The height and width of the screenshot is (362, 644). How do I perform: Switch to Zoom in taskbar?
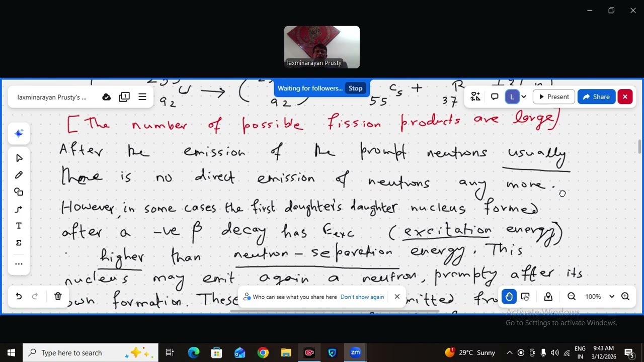pos(355,353)
